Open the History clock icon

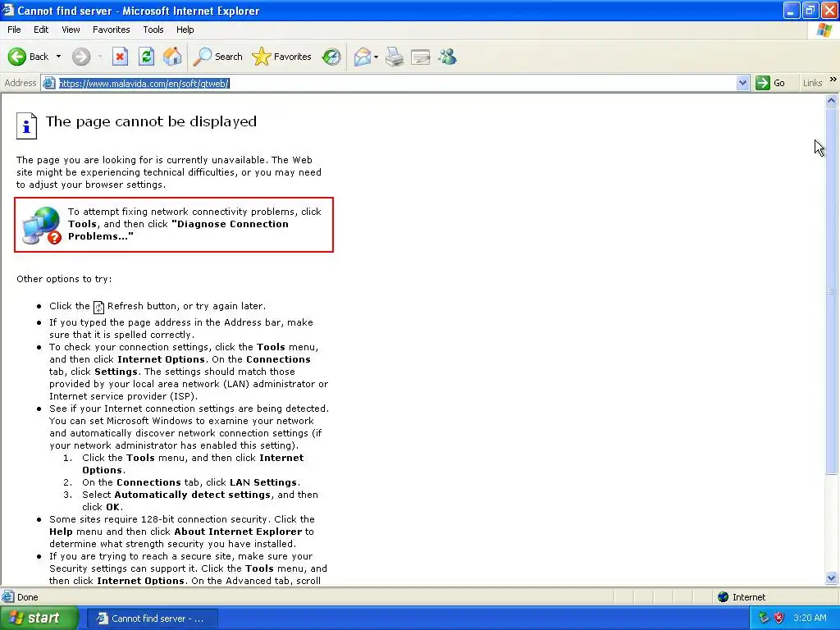[x=331, y=57]
